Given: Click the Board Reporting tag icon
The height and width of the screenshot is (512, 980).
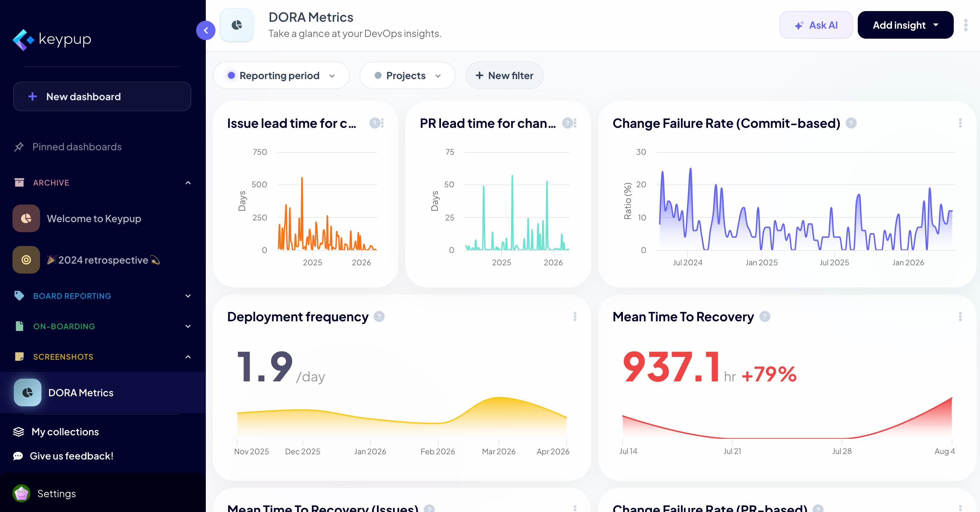Looking at the screenshot, I should pos(19,296).
